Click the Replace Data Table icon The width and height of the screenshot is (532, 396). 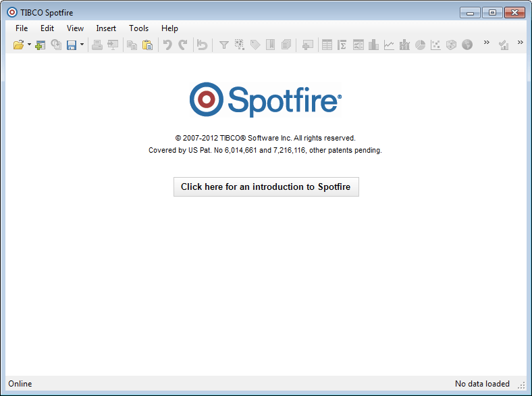[56, 45]
